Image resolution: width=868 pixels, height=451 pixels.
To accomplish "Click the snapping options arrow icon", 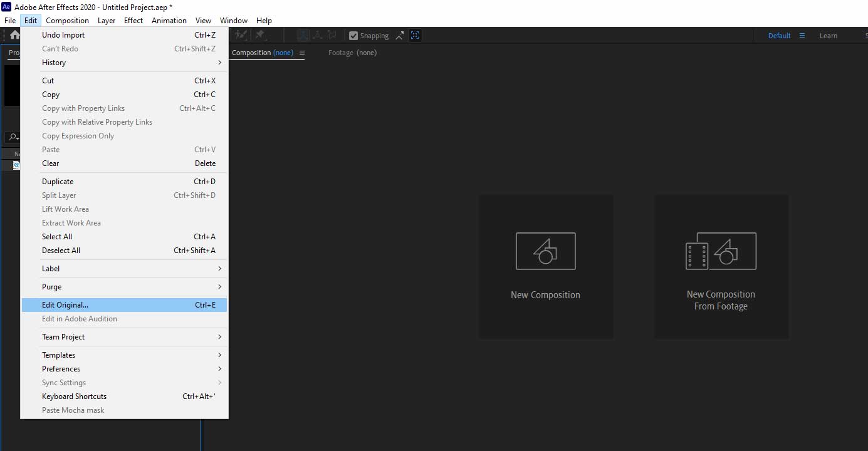I will 399,36.
